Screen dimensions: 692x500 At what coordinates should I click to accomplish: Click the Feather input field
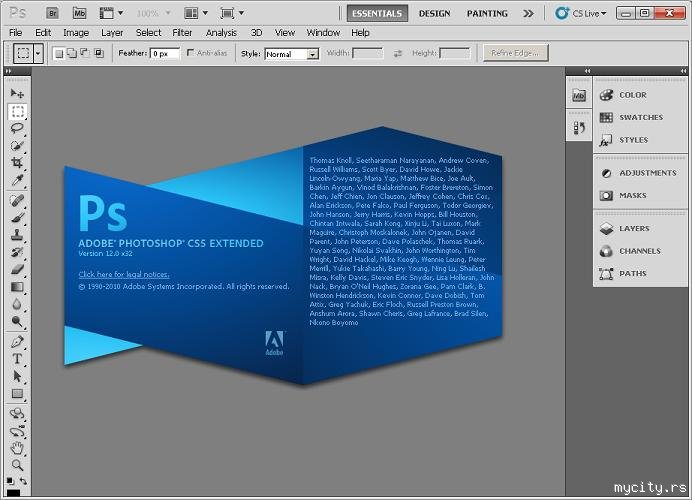click(163, 53)
